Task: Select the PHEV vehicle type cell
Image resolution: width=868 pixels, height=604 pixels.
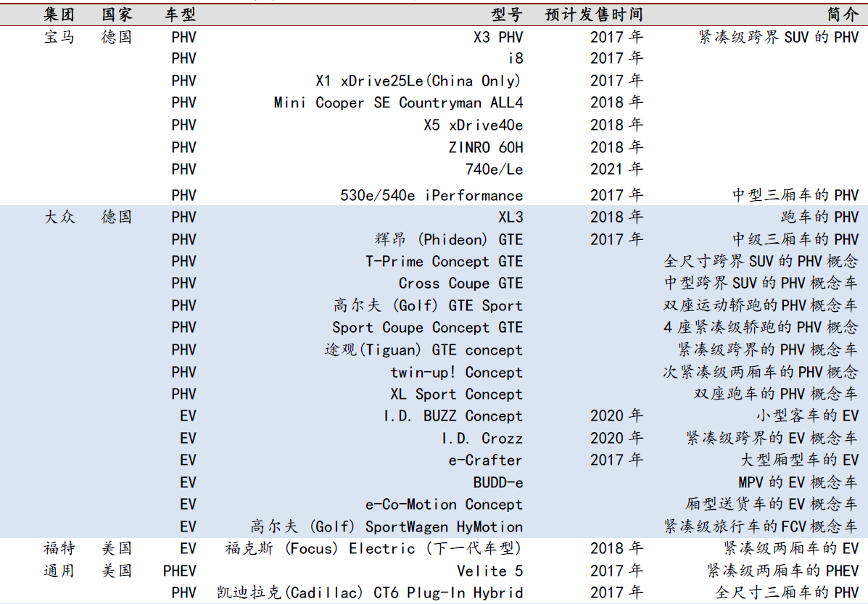Action: click(179, 571)
